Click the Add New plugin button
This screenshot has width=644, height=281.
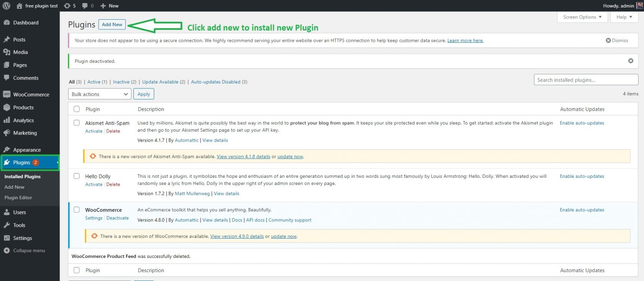click(112, 24)
